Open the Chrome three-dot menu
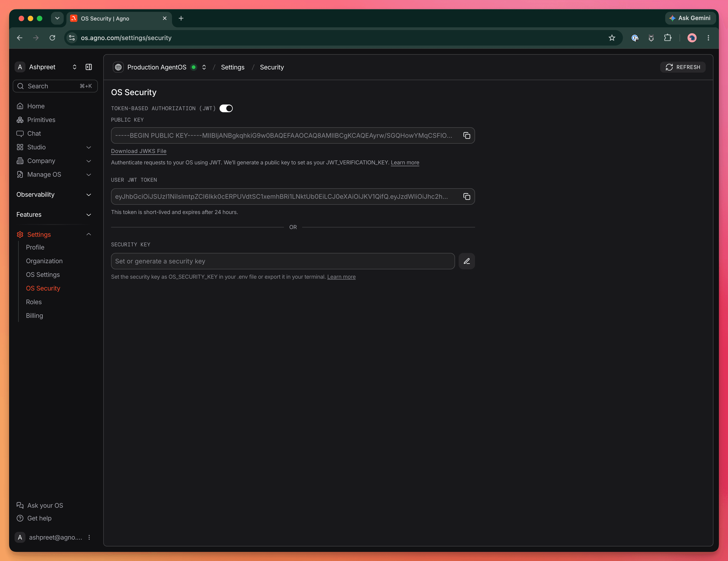The image size is (728, 561). (708, 38)
